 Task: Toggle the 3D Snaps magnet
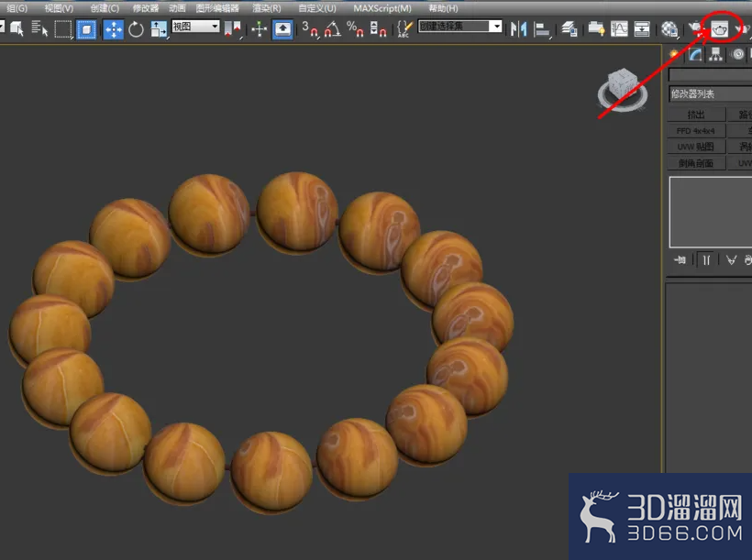point(310,28)
